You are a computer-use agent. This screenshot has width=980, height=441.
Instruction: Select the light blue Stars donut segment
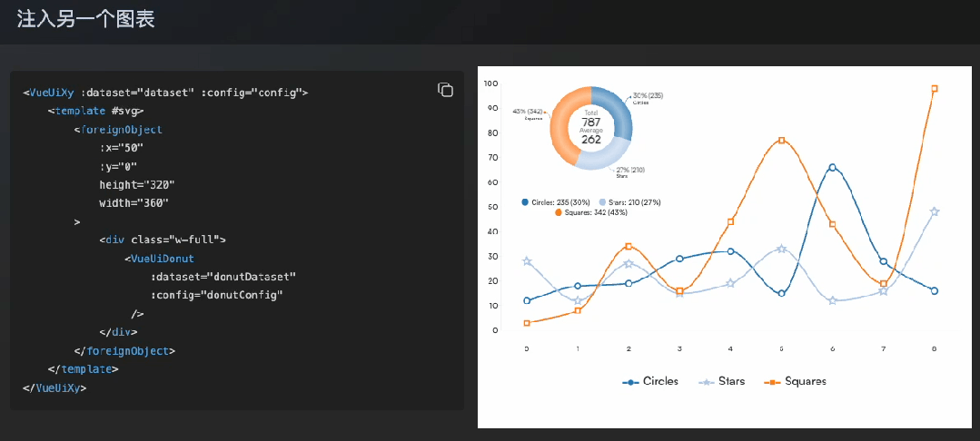tap(609, 154)
